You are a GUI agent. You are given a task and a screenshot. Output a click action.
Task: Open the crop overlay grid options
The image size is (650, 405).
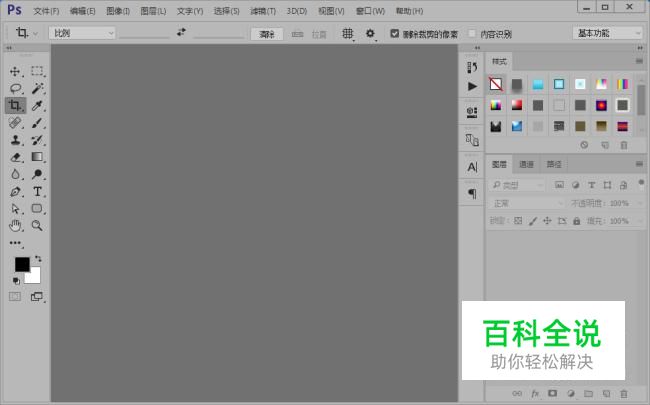point(348,33)
